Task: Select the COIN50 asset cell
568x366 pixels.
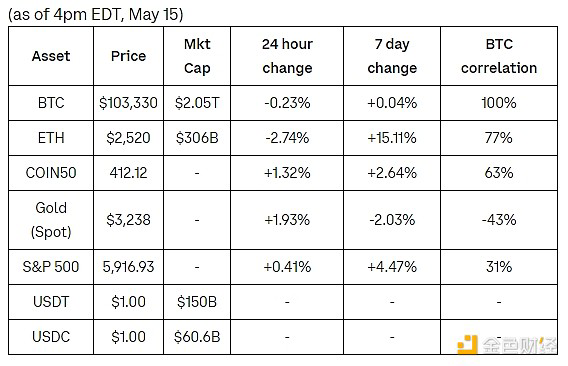Action: (x=51, y=173)
